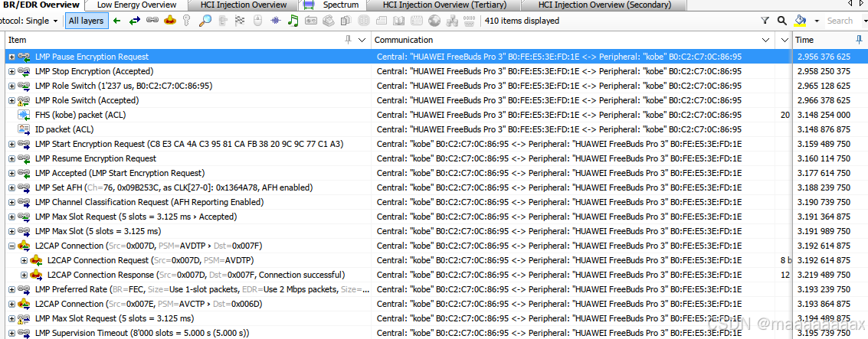Viewport: 868px width, 339px height.
Task: Open the highlight color dropdown arrow
Action: click(817, 21)
